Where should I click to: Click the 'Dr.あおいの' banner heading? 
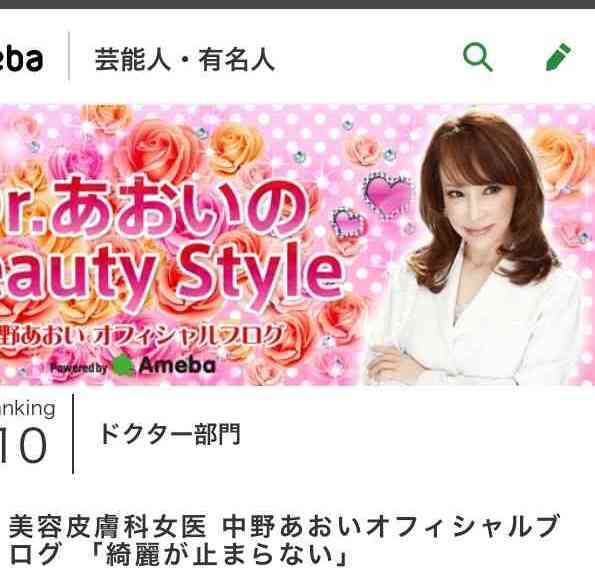(154, 207)
